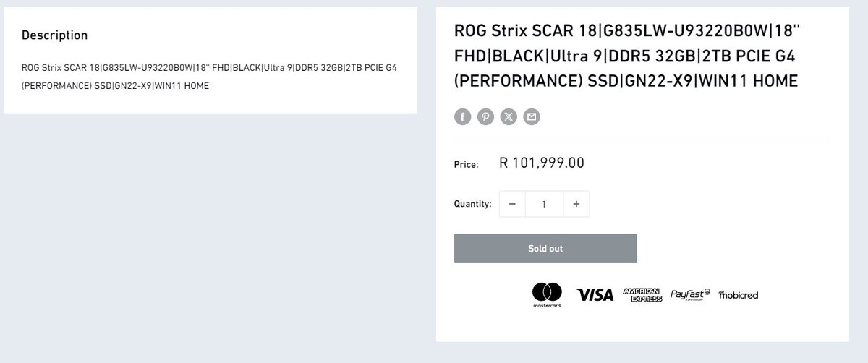The height and width of the screenshot is (363, 868).
Task: Click the American Express logo
Action: tap(642, 294)
